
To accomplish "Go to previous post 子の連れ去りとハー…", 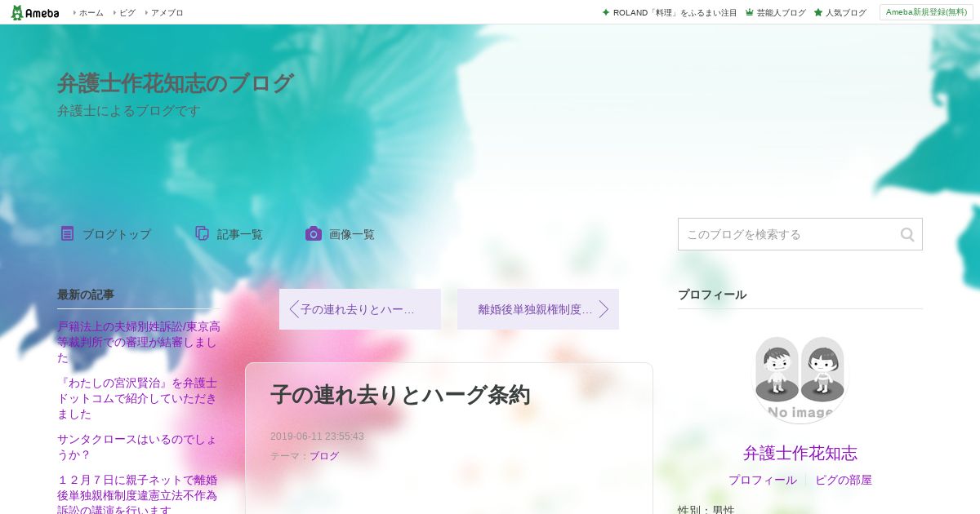I will click(x=360, y=309).
